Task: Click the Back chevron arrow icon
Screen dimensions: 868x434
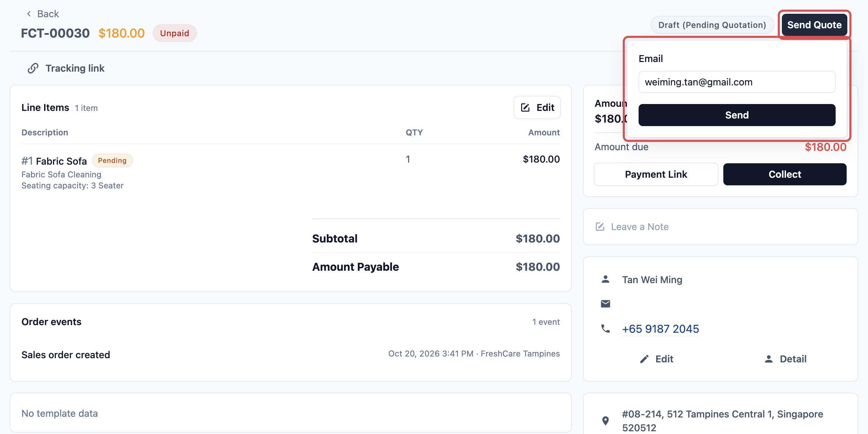Action: pyautogui.click(x=29, y=14)
